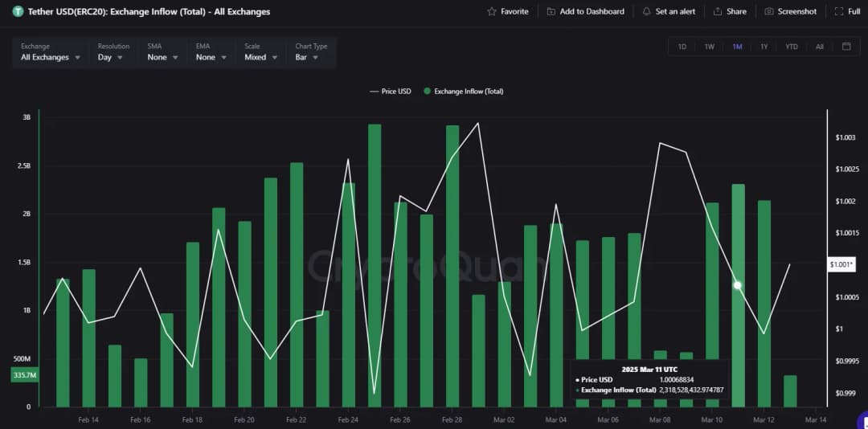Screen dimensions: 868x429
Task: Open the Full screen view icon
Action: coord(839,12)
